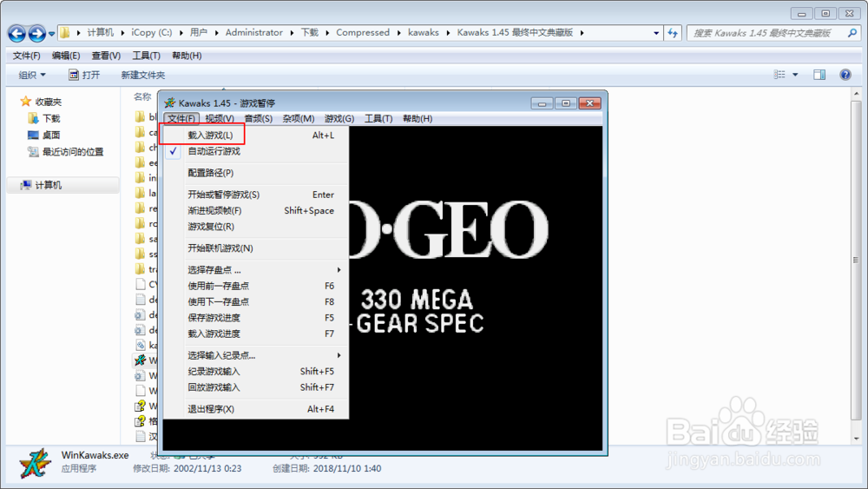Click kawaks breadcrumb segment
This screenshot has height=489, width=868.
424,33
